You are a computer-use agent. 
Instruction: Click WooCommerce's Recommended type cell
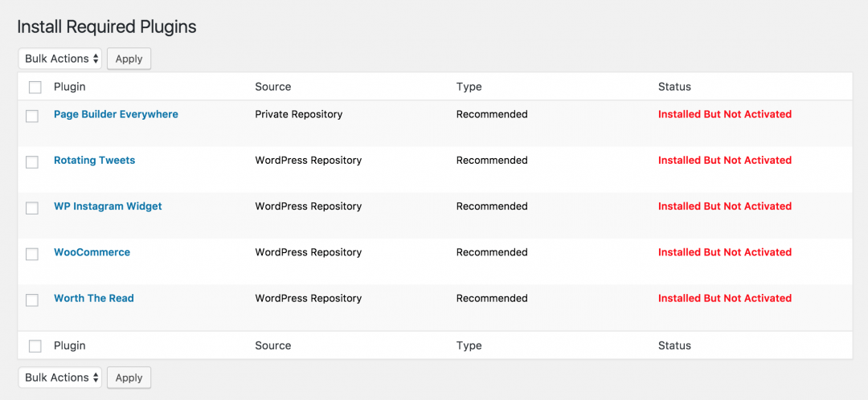(x=492, y=252)
